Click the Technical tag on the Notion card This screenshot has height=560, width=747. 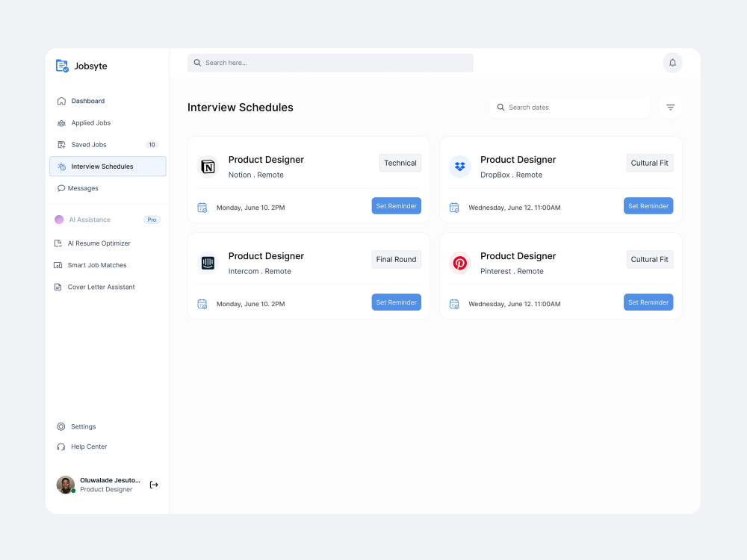400,163
